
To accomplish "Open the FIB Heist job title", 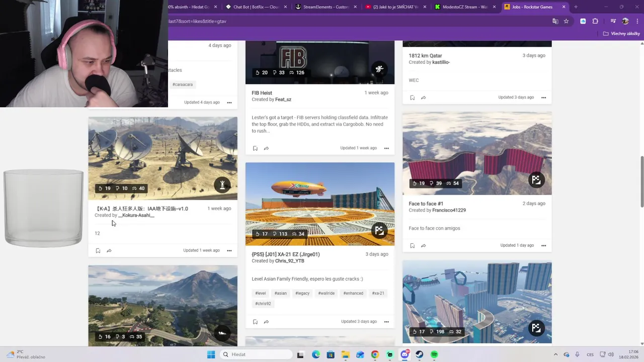I will point(262,93).
